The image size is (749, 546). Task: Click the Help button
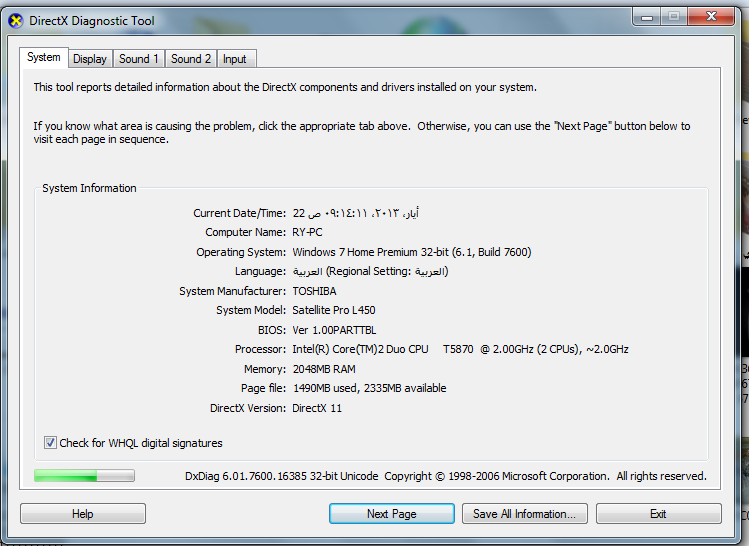(x=83, y=514)
